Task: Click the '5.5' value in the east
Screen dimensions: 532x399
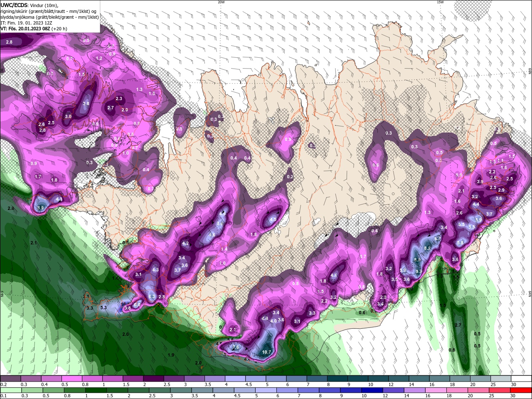Action: (471, 227)
